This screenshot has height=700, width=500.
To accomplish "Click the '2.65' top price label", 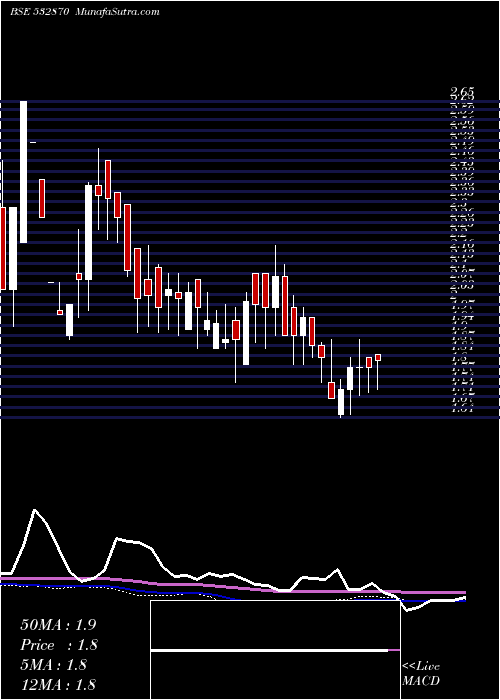I will 462,92.
